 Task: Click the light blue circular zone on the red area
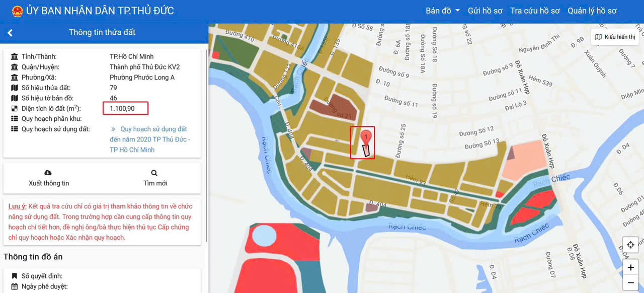pyautogui.click(x=264, y=236)
